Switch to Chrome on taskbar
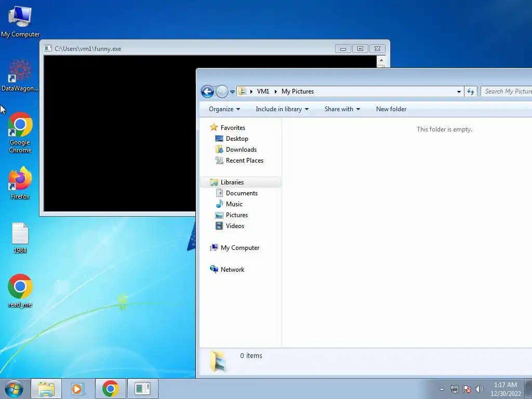This screenshot has width=532, height=399. 110,389
